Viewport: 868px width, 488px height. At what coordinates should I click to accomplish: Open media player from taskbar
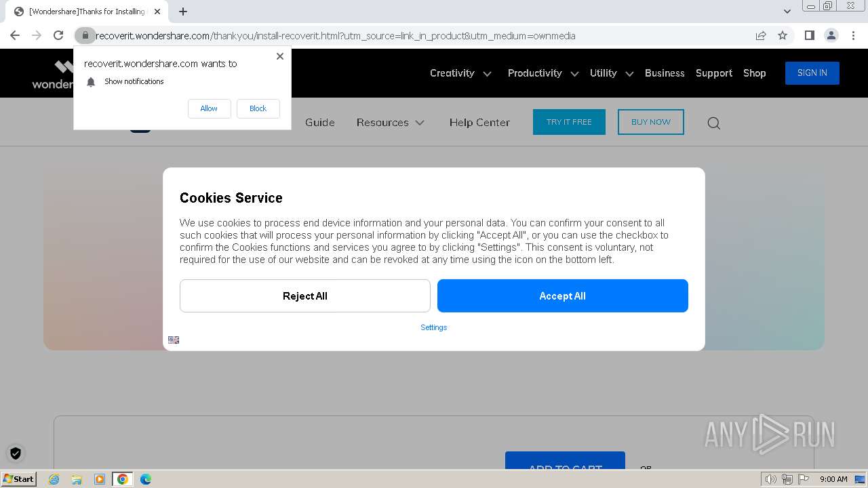[100, 479]
